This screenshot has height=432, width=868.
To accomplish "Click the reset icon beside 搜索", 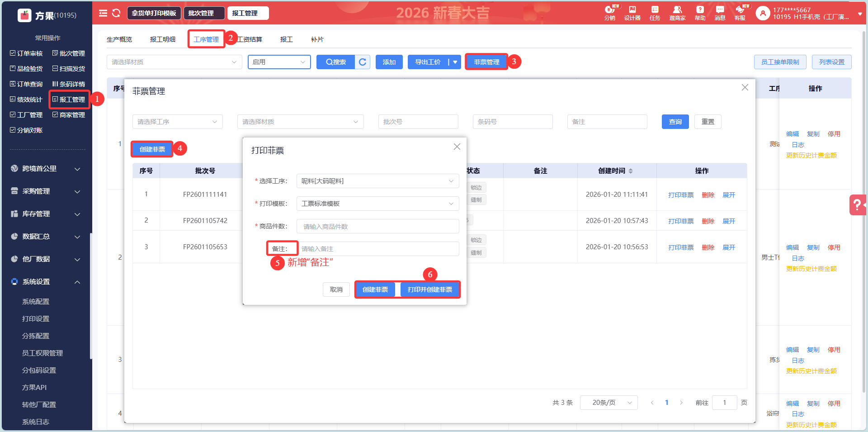I will tap(363, 62).
